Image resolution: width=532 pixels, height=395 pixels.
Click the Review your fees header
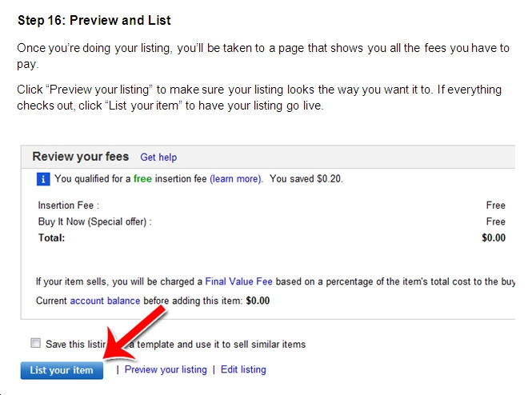tap(81, 157)
